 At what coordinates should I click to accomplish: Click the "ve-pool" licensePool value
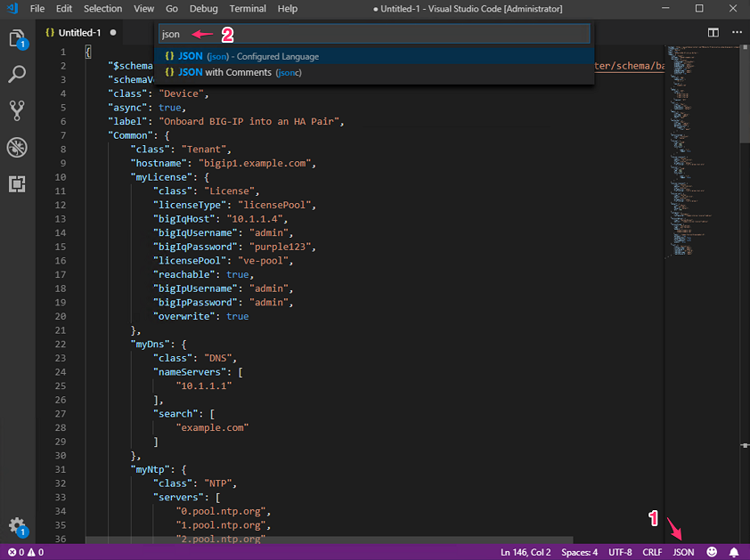pos(263,261)
